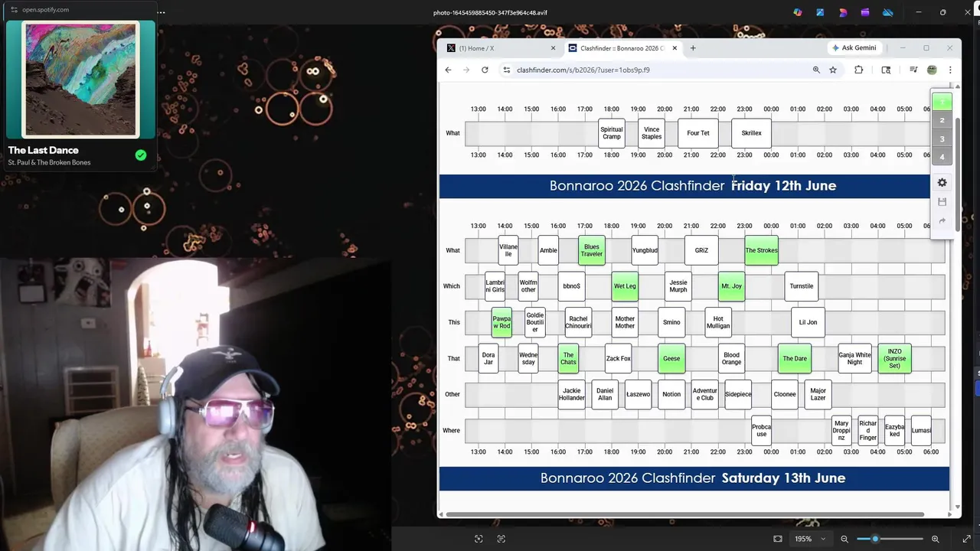Enter Photos full screen mode
Viewport: 980px width, 551px height.
pos(966,539)
